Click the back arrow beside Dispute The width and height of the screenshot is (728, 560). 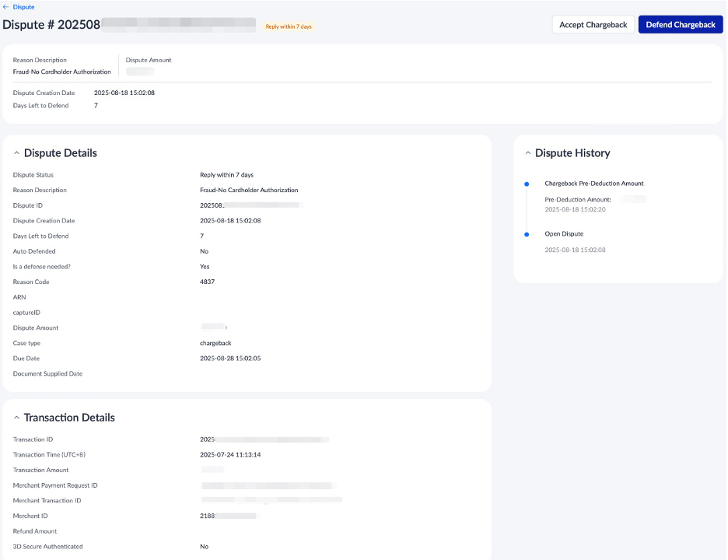(6, 7)
